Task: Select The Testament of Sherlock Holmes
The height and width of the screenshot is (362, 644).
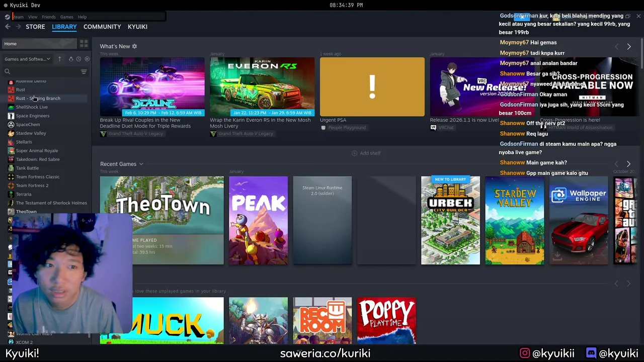Action: click(x=51, y=203)
